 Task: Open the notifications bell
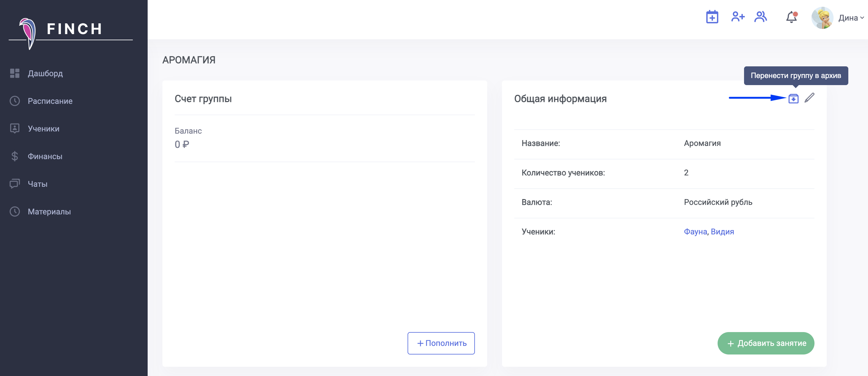coord(791,18)
